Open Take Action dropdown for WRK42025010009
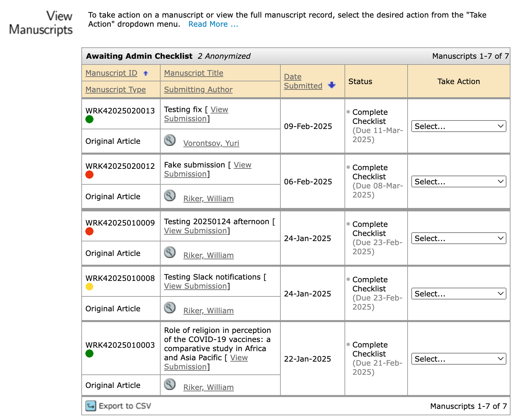524x420 pixels. [x=459, y=238]
